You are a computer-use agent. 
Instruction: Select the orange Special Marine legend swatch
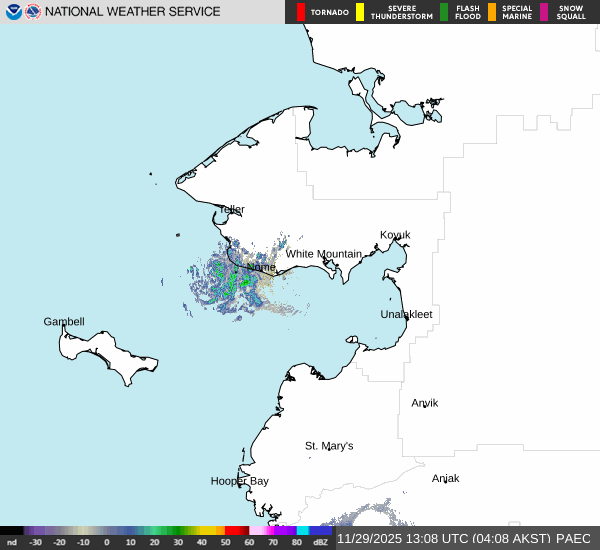pyautogui.click(x=492, y=12)
